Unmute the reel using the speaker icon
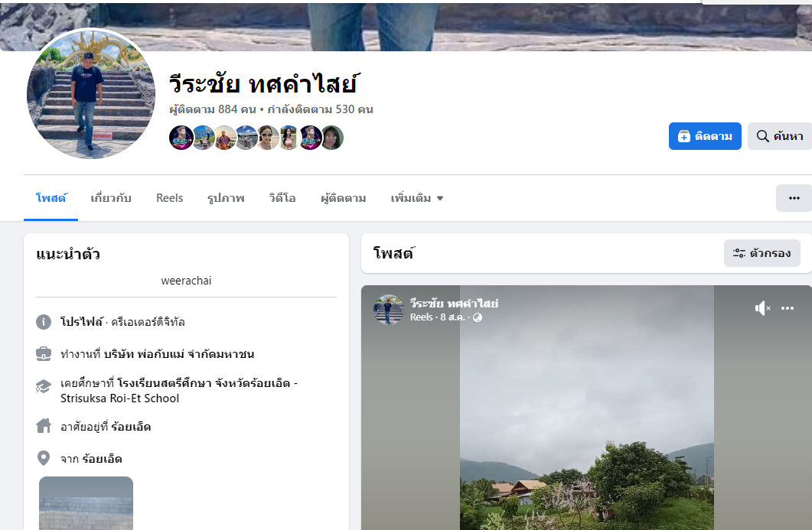This screenshot has width=812, height=530. click(x=762, y=308)
